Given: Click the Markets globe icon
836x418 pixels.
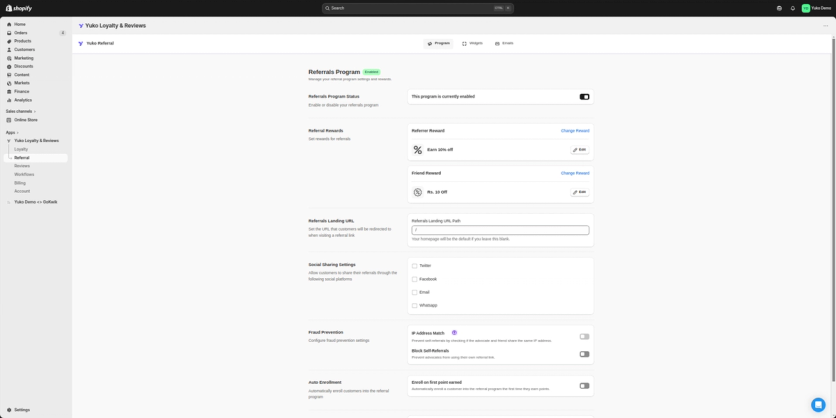Looking at the screenshot, I should [9, 83].
